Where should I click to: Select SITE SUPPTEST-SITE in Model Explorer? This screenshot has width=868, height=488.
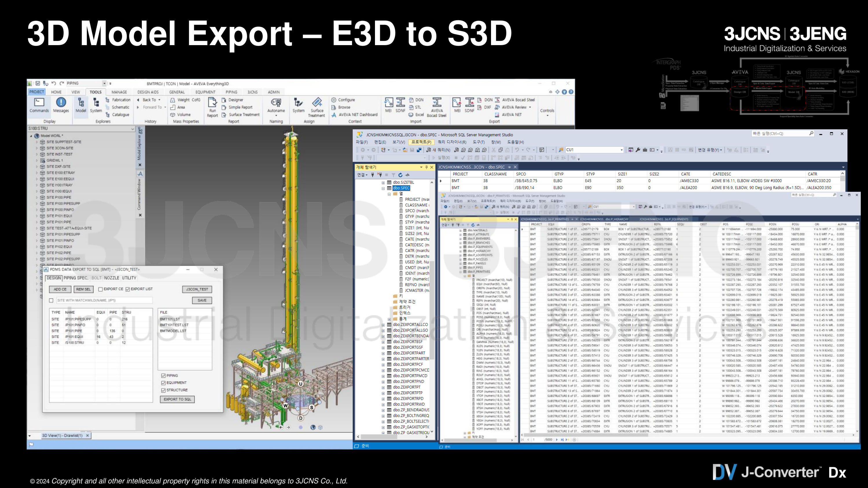[x=64, y=142]
